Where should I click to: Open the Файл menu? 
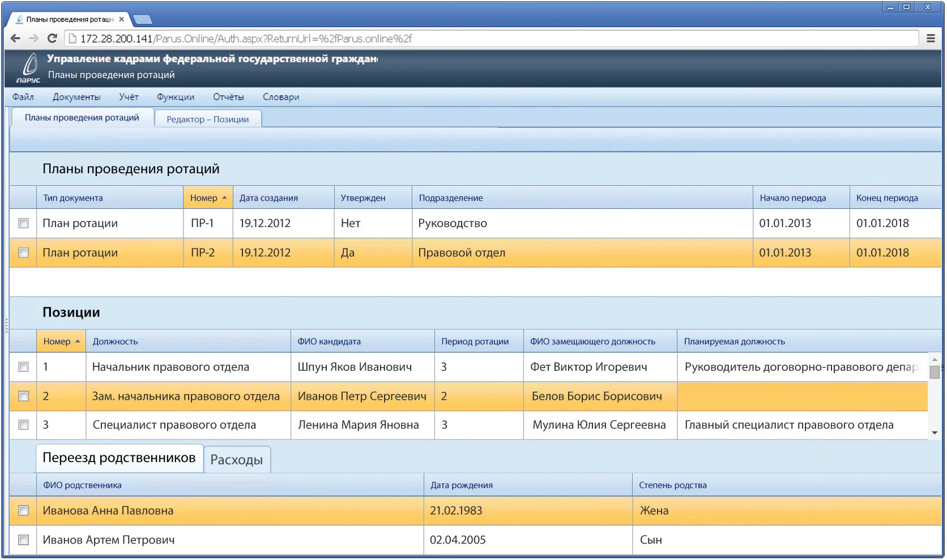pos(23,97)
